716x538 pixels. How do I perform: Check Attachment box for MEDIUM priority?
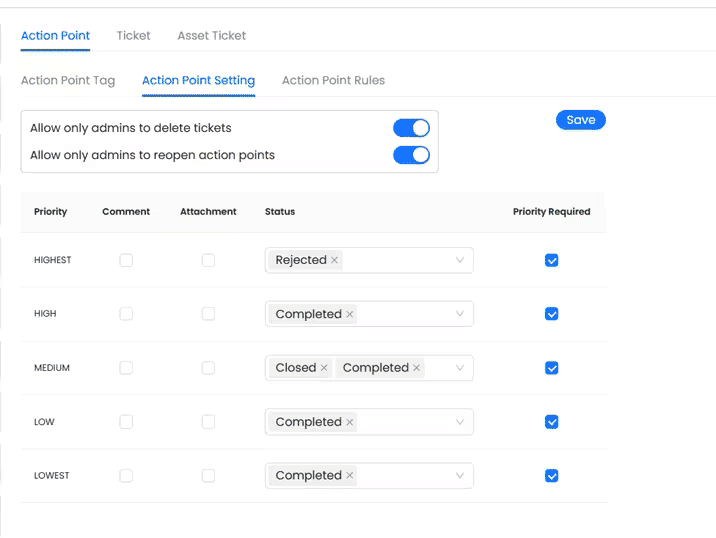[208, 368]
